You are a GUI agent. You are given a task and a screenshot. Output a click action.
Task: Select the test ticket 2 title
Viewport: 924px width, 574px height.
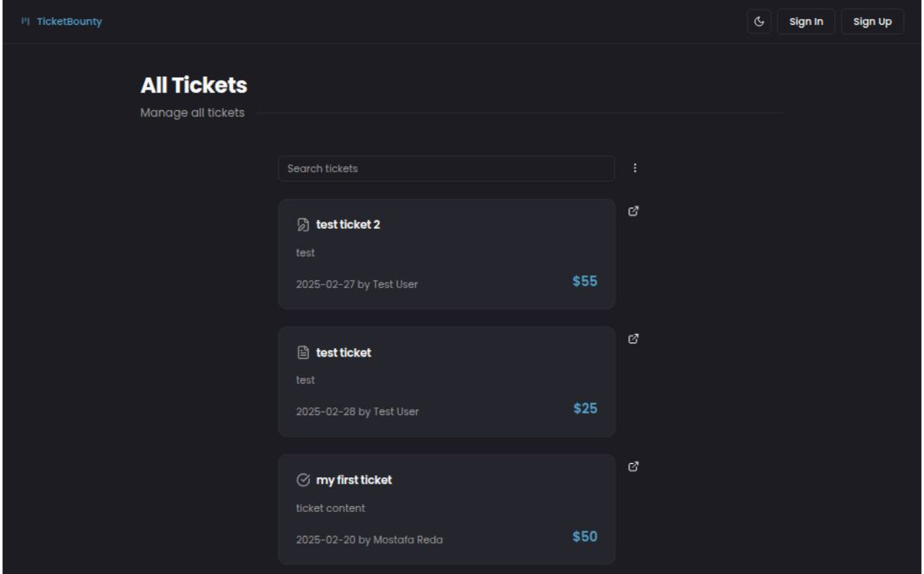(348, 225)
